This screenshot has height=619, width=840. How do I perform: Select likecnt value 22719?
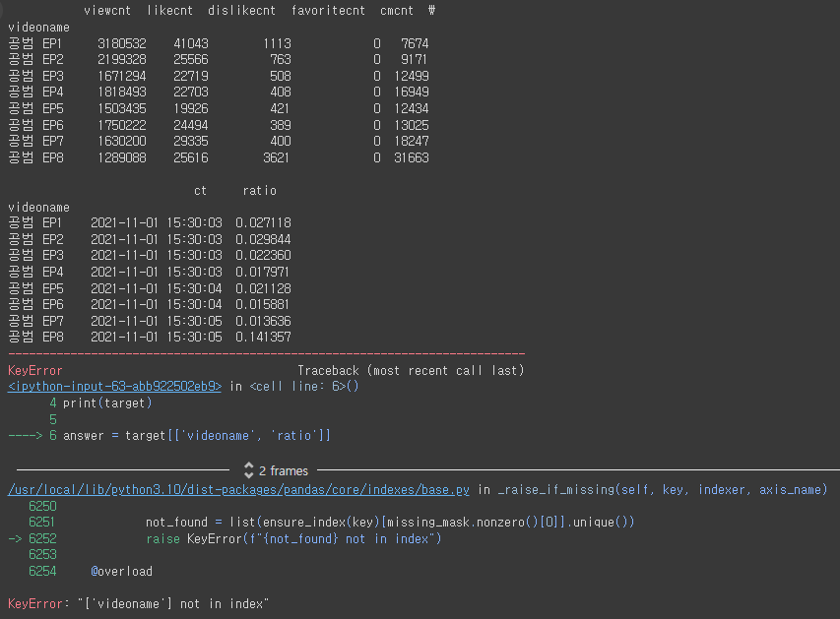coord(191,76)
